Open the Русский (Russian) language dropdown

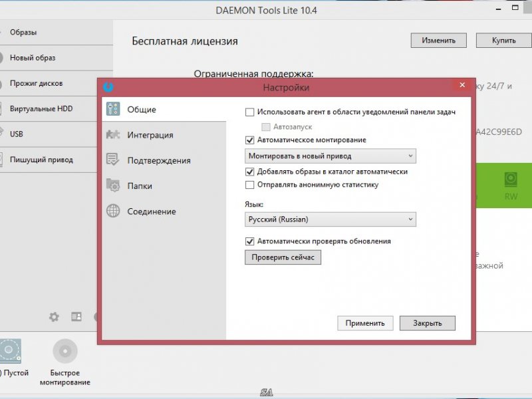pos(331,219)
